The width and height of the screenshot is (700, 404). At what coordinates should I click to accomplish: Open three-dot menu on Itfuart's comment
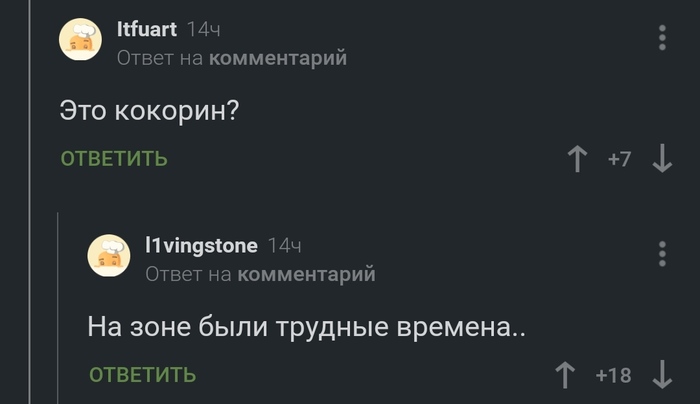point(661,38)
